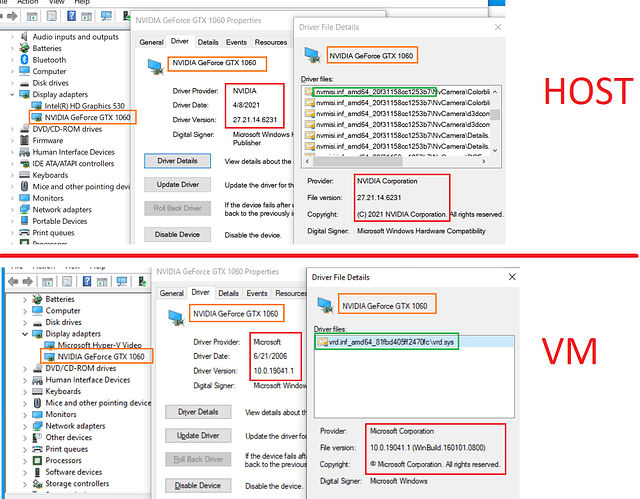Click Show/Hide Console Tree icon in host toolbar
The height and width of the screenshot is (499, 640).
coord(32,16)
